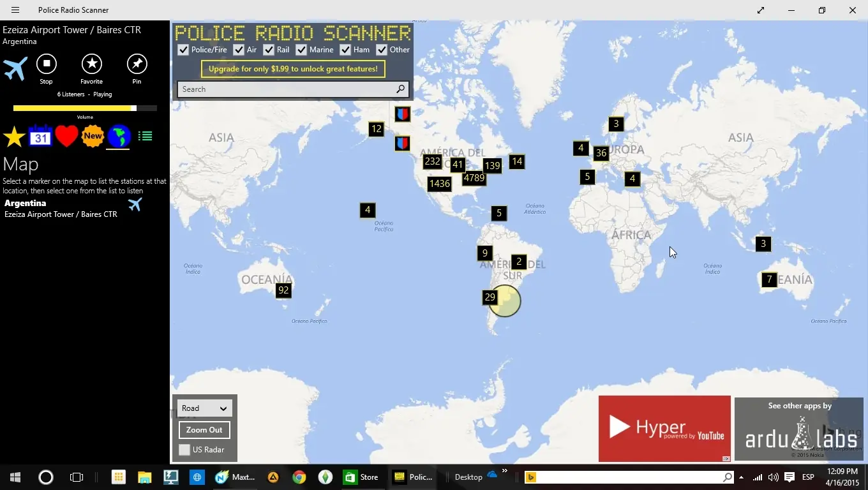Toggle the Ham checkbox

coord(345,50)
